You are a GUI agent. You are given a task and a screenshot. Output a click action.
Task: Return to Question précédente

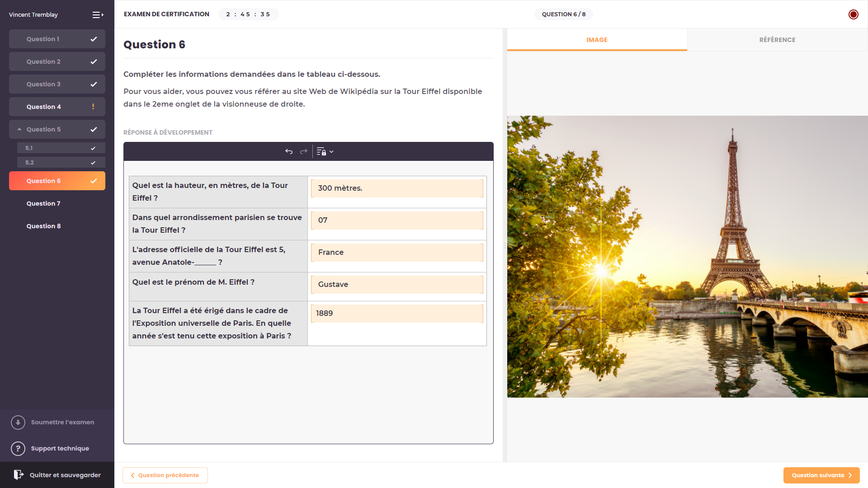click(165, 475)
